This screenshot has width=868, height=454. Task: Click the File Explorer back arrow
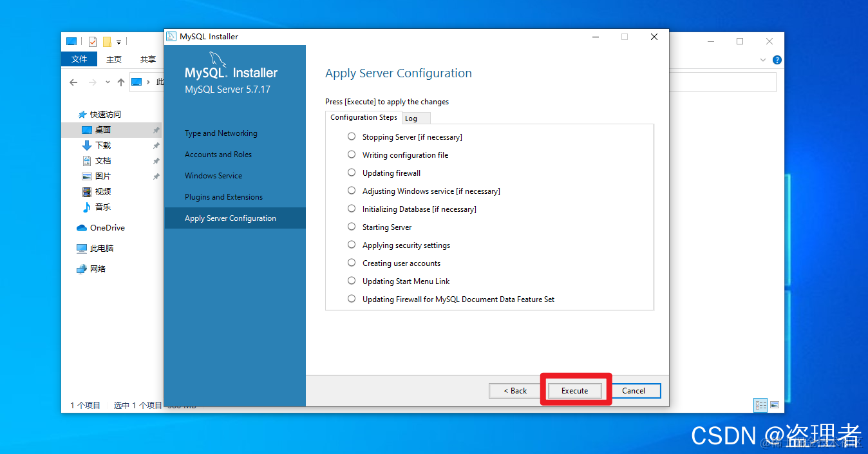pos(73,82)
